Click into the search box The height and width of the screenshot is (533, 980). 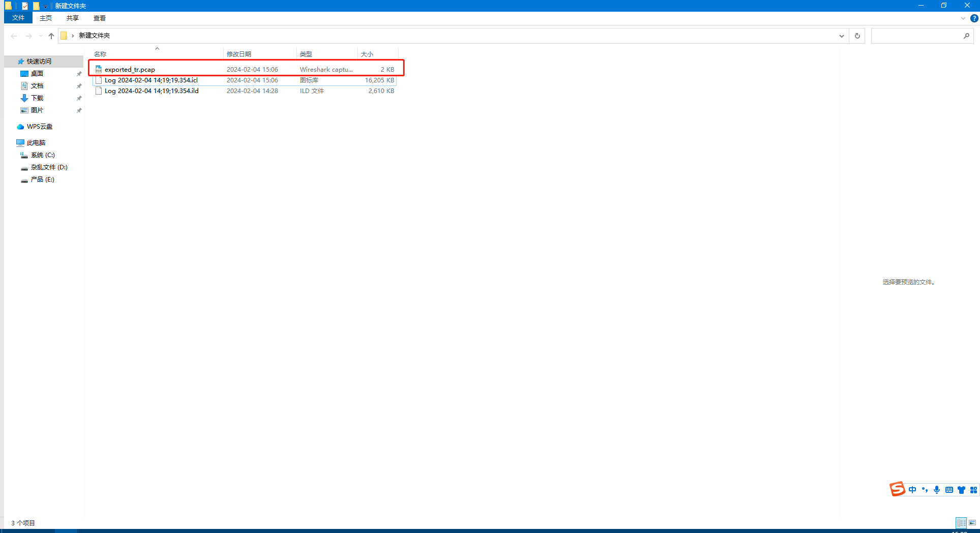pyautogui.click(x=916, y=36)
